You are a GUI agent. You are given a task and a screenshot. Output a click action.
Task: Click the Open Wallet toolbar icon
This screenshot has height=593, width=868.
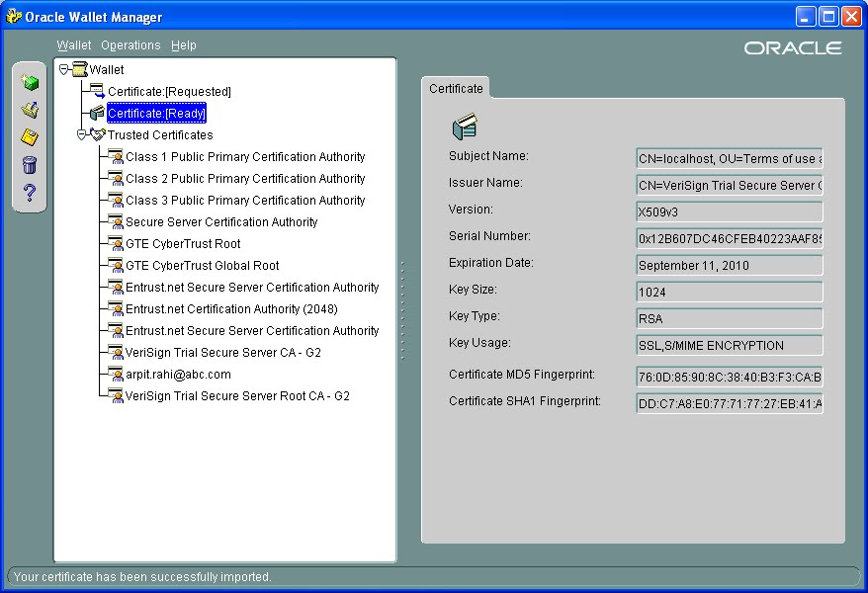30,110
